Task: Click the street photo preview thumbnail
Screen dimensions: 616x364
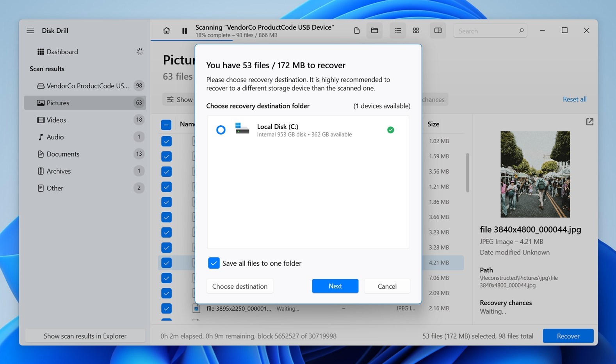Action: pos(535,174)
